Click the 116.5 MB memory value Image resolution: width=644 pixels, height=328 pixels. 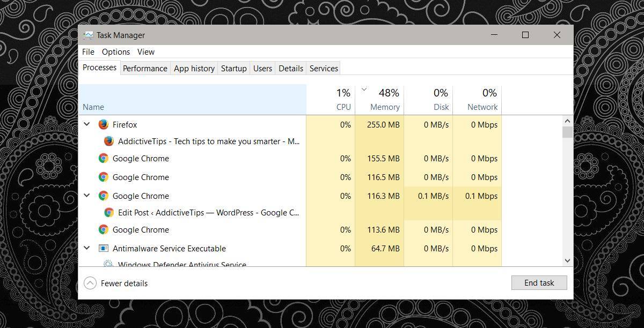point(383,177)
